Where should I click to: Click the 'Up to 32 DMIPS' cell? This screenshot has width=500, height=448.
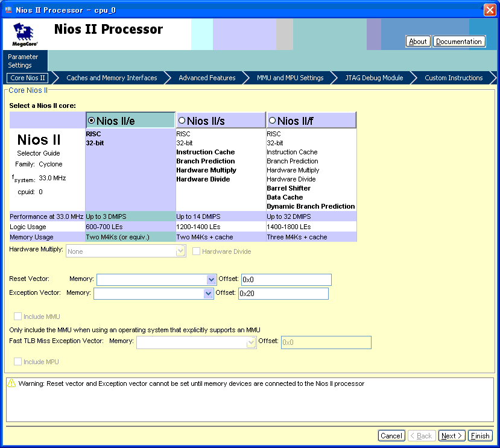[311, 216]
